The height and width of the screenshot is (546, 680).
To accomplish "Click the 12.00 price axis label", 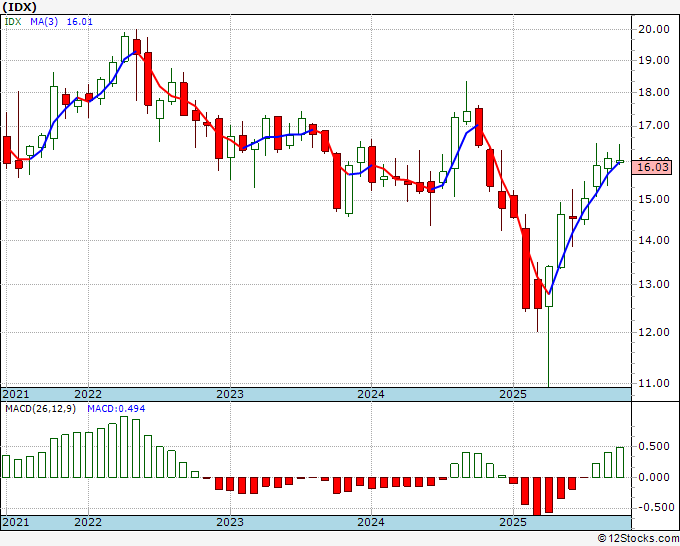I will point(654,332).
